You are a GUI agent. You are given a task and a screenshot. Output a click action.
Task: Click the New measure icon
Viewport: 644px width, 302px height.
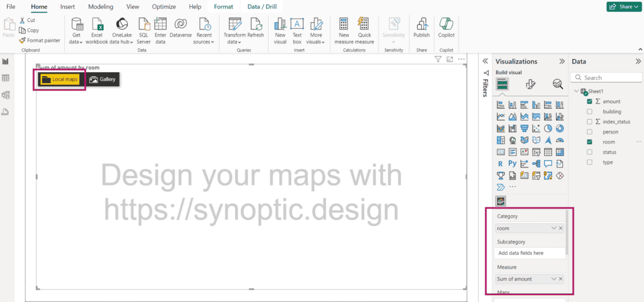click(344, 25)
